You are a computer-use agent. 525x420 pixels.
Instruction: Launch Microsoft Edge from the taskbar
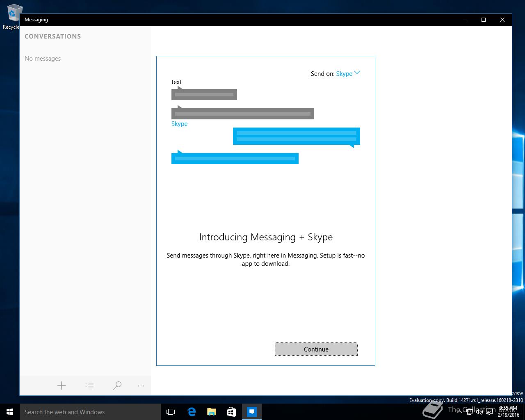pos(191,412)
